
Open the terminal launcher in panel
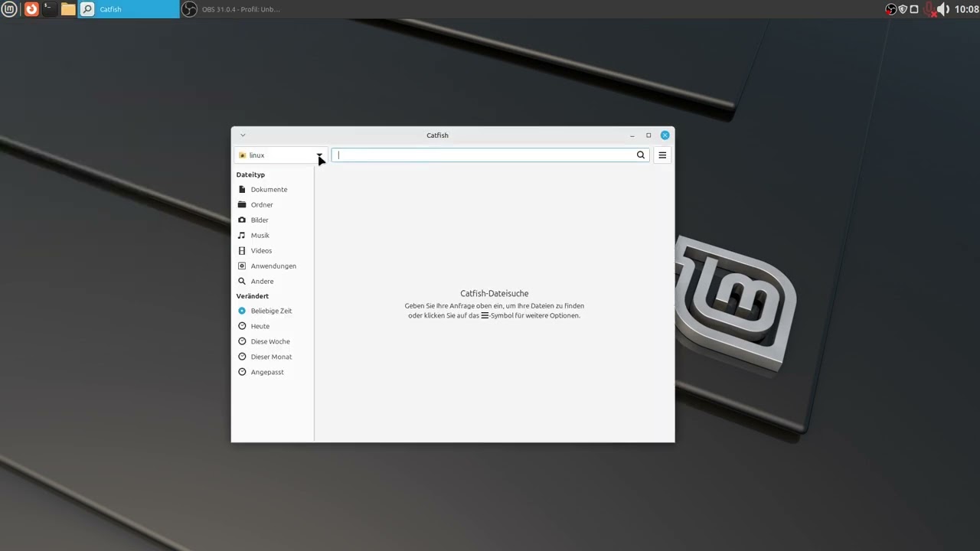[50, 9]
